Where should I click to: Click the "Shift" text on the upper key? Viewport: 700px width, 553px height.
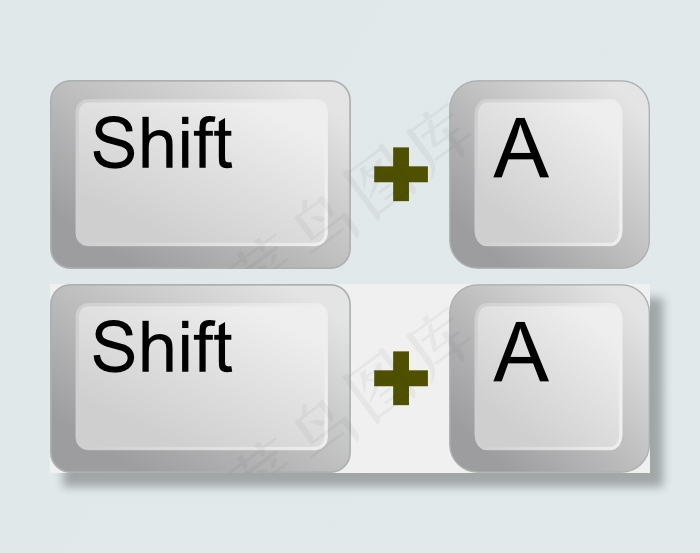tap(162, 144)
